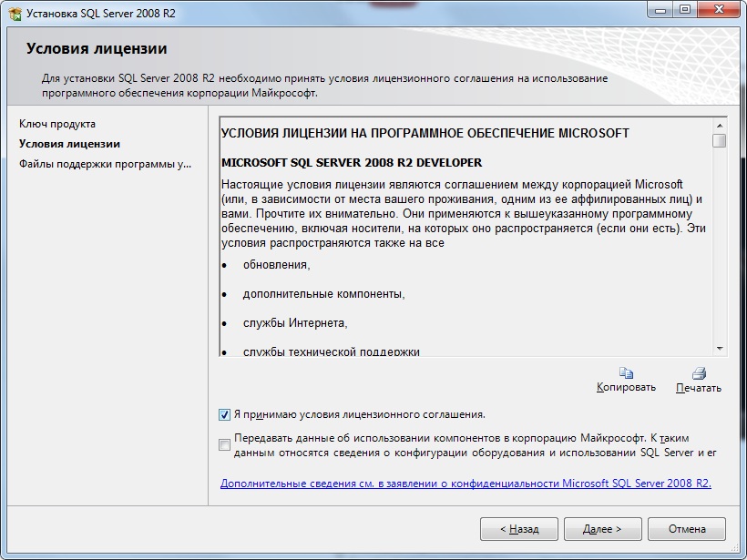
Task: Click the 'обновления,' bullet in license text
Action: click(x=277, y=265)
